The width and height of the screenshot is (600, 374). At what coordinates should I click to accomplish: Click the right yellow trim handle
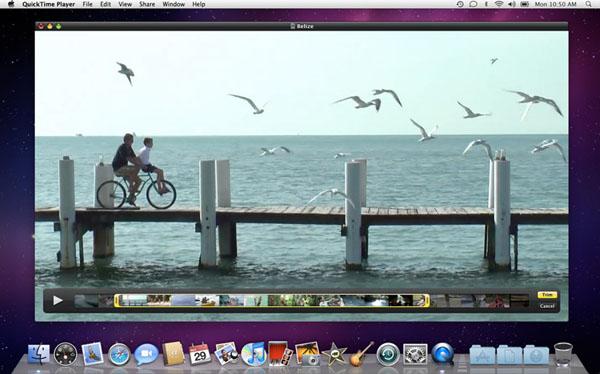click(x=427, y=301)
